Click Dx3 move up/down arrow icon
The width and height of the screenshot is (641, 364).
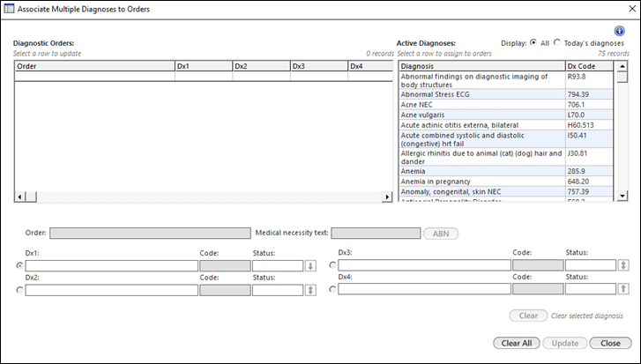(x=623, y=265)
